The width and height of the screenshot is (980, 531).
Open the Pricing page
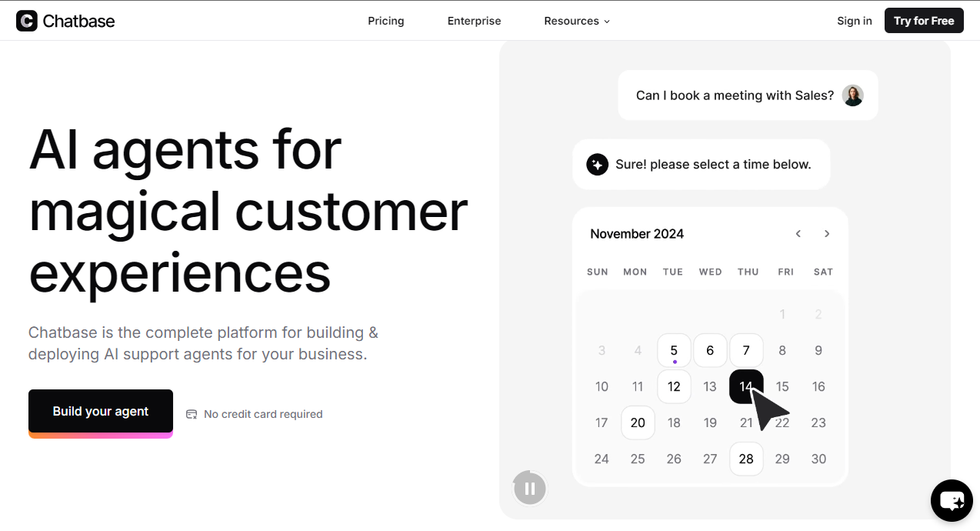[x=386, y=21]
